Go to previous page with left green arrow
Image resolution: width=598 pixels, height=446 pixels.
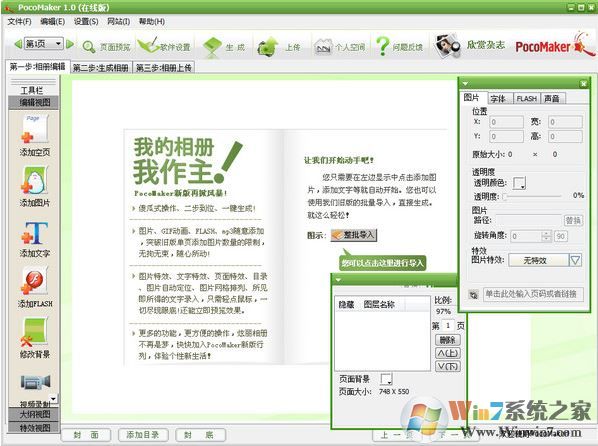18,44
